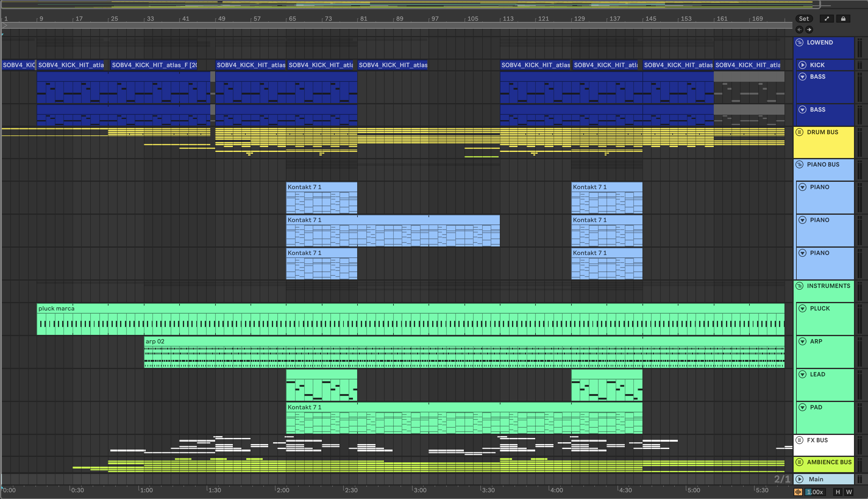Click the FX BUS group icon
Screen dimensions: 868x499
799,440
